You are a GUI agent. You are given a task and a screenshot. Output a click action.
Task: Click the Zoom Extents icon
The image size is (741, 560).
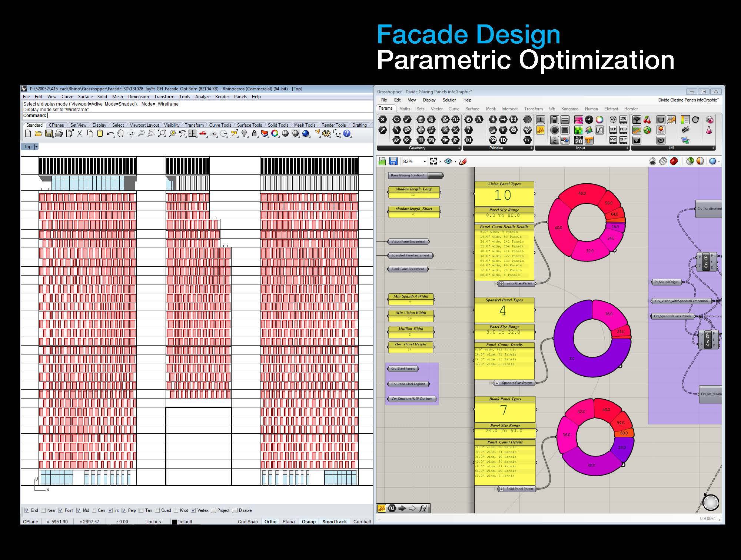click(x=162, y=134)
